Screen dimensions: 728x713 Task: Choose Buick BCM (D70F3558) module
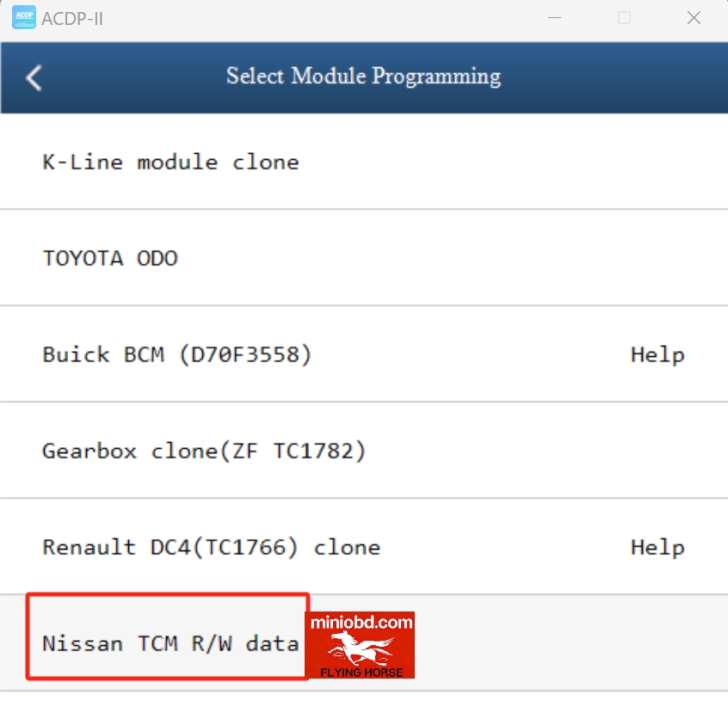177,354
